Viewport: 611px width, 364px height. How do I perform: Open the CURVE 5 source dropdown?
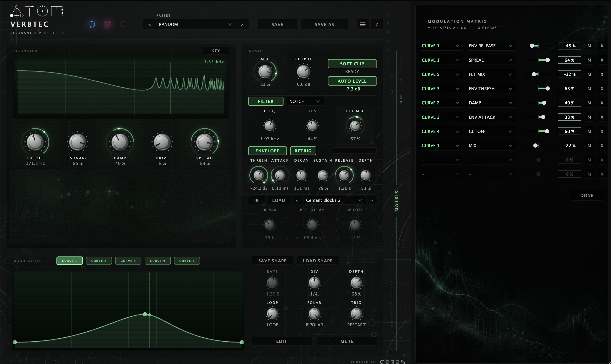coord(441,74)
